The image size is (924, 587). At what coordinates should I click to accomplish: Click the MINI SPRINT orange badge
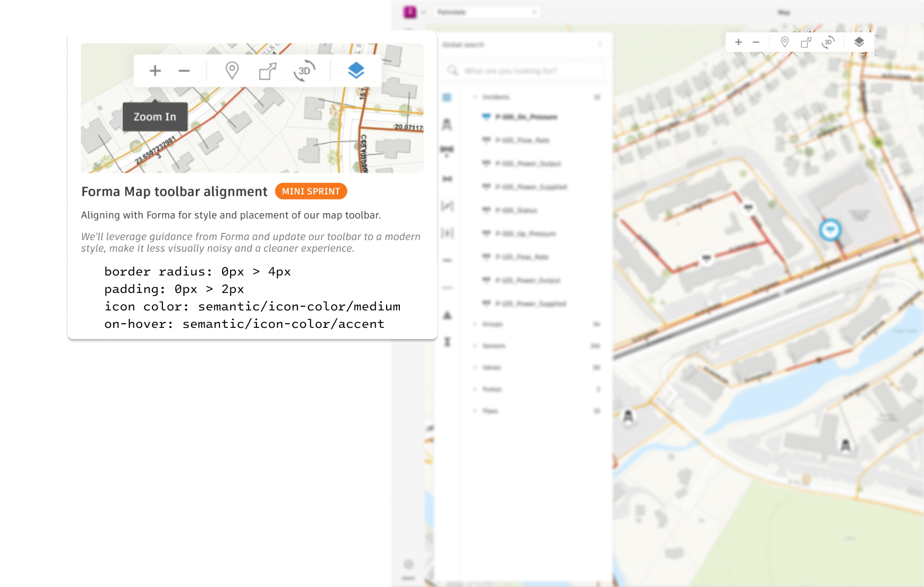click(x=311, y=191)
